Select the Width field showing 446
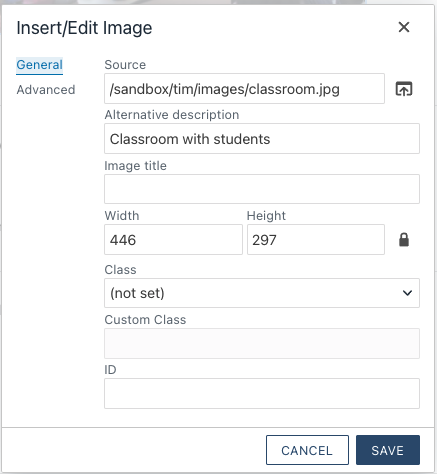 [173, 240]
